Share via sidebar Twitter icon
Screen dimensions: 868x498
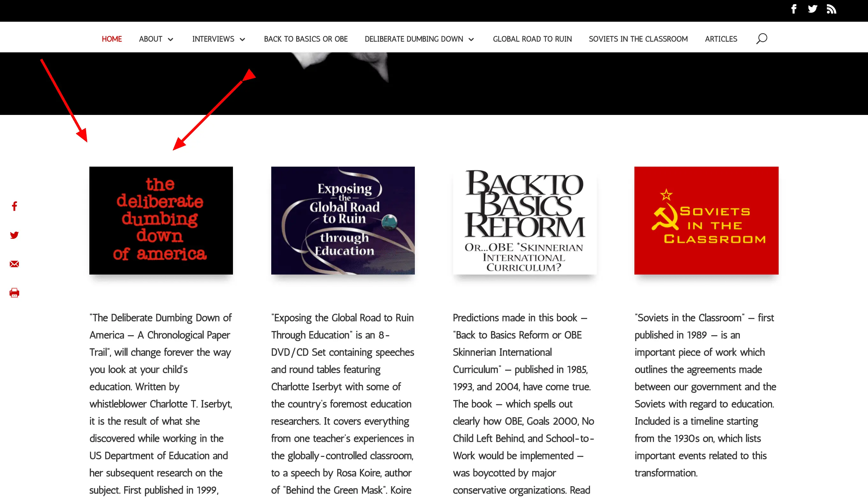click(x=14, y=235)
